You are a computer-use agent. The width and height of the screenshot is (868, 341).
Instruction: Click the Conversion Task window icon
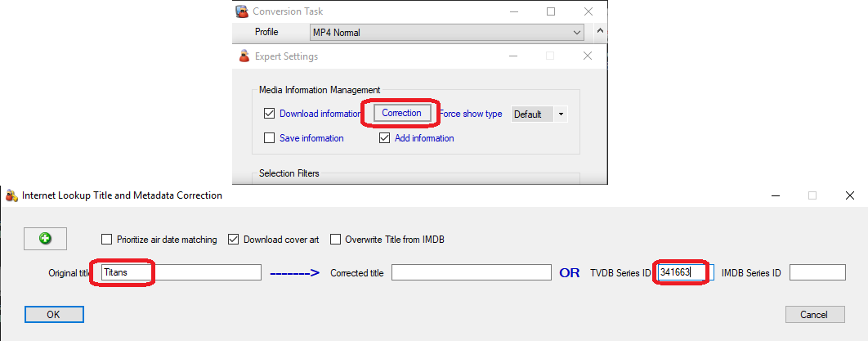[x=242, y=11]
